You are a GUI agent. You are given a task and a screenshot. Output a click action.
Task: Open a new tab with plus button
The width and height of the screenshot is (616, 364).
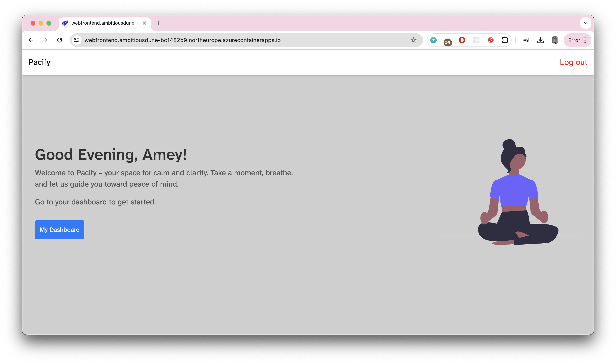[x=159, y=23]
